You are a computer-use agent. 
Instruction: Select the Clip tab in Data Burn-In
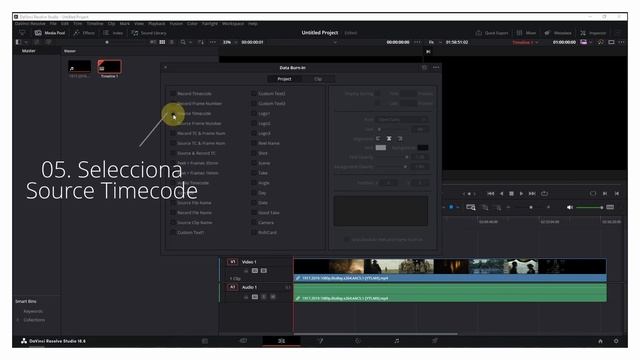click(318, 79)
